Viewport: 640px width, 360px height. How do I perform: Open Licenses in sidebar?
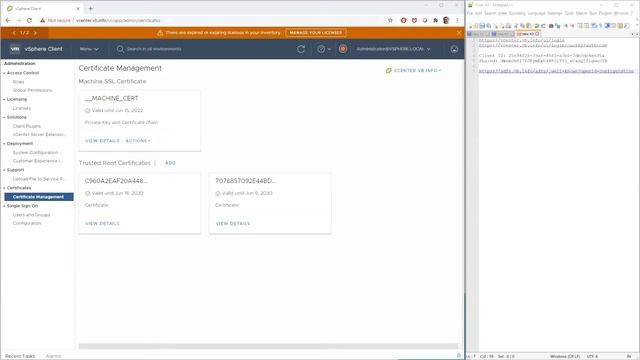point(22,108)
